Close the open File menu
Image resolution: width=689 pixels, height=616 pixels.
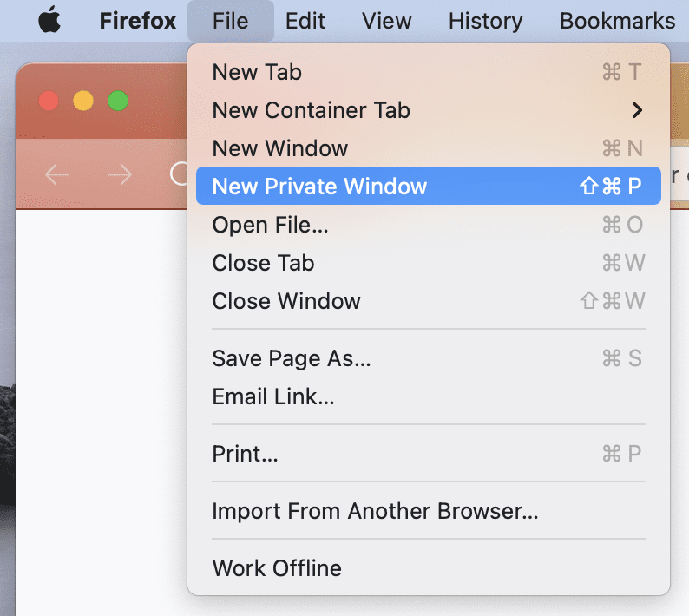click(x=230, y=21)
